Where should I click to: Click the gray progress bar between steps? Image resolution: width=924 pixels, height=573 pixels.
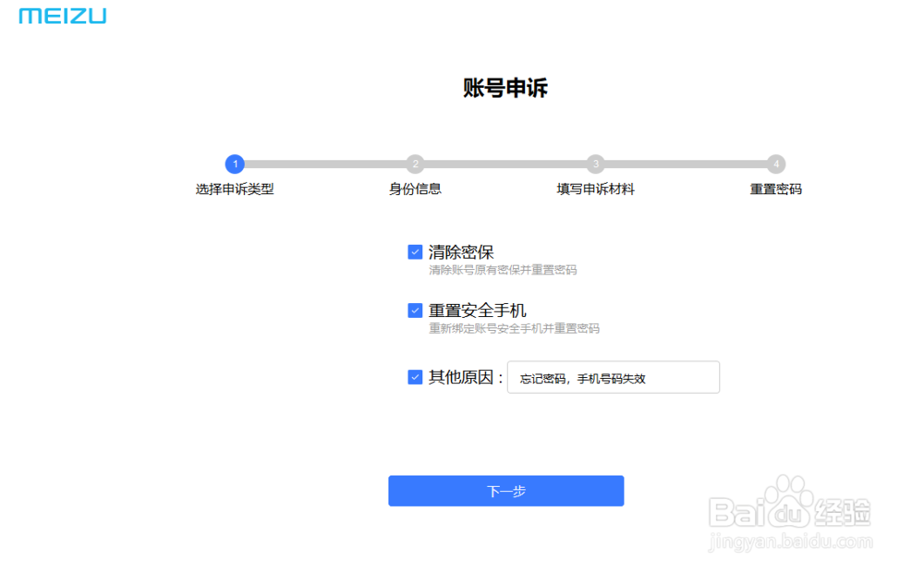click(x=505, y=164)
